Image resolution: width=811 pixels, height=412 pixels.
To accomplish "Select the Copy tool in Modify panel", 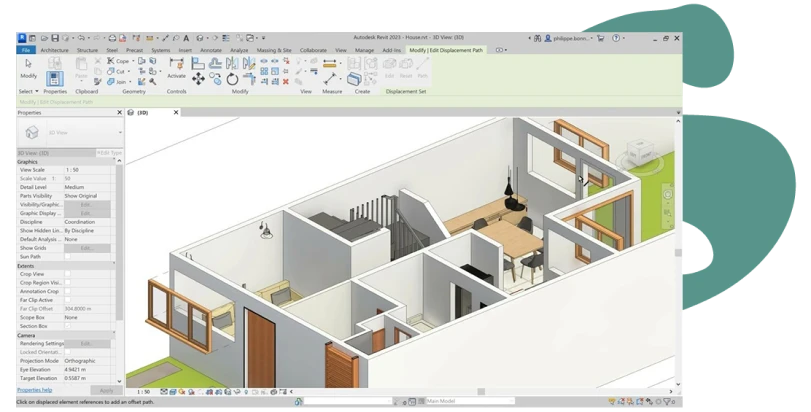I will [x=215, y=79].
